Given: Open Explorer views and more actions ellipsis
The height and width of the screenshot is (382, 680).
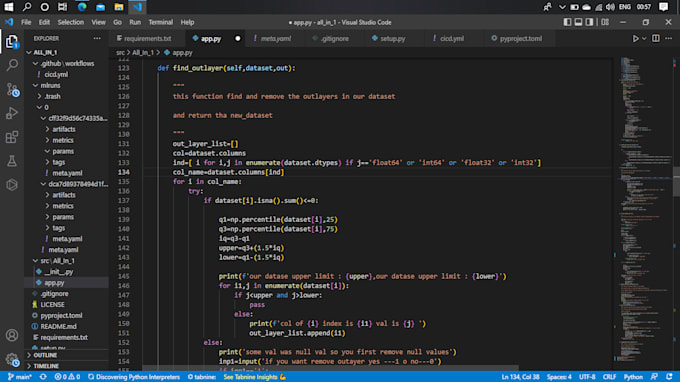Looking at the screenshot, I should (97, 39).
